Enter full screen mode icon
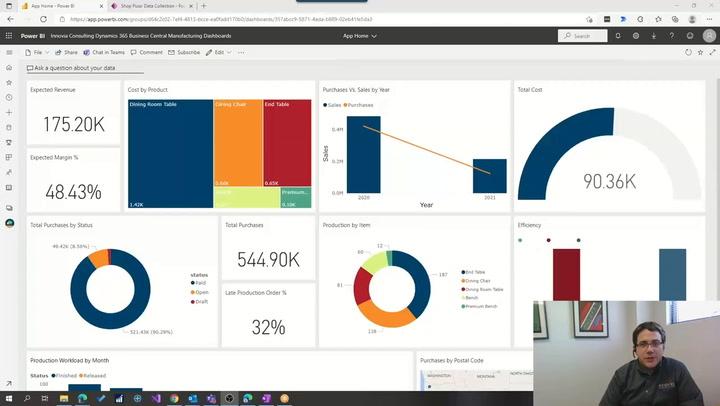The width and height of the screenshot is (720, 406). pos(713,52)
